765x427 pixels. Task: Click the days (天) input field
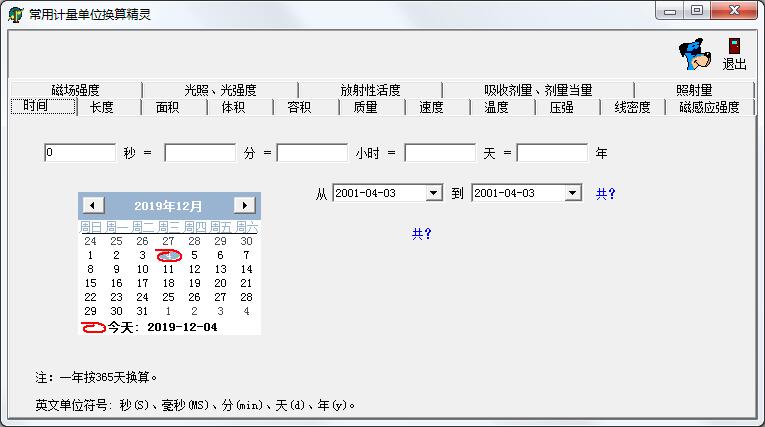point(440,153)
